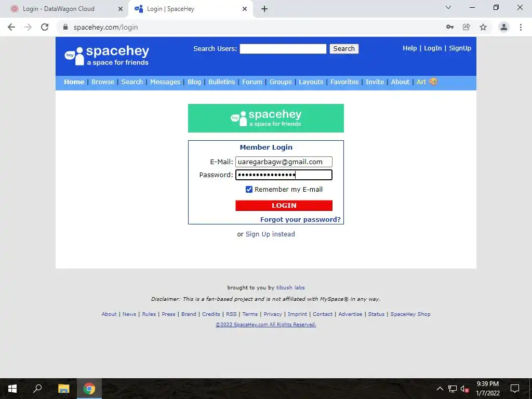This screenshot has width=532, height=399.
Task: Bookmark this page with star icon
Action: point(483,27)
